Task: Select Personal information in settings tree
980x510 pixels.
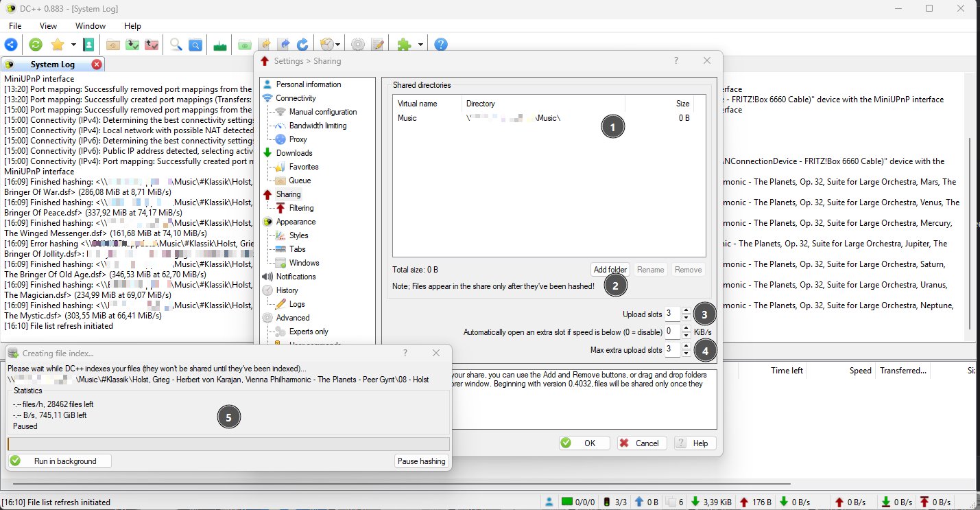Action: tap(308, 84)
